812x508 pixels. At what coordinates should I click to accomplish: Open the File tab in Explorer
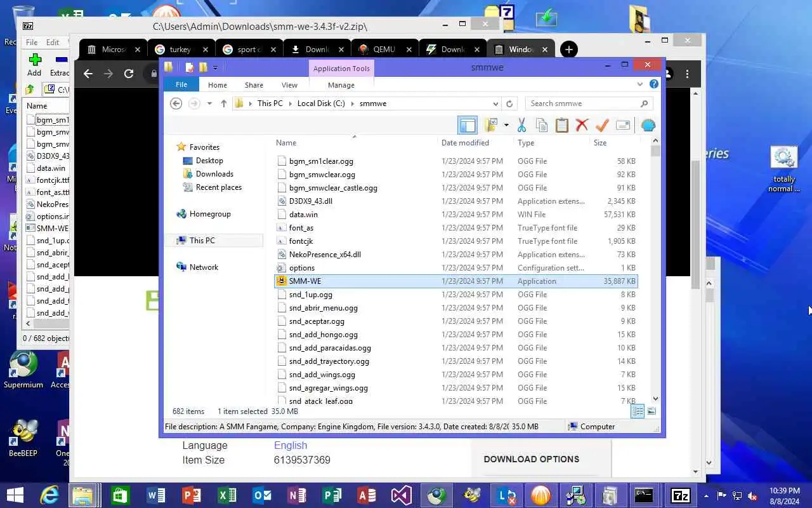pos(181,84)
